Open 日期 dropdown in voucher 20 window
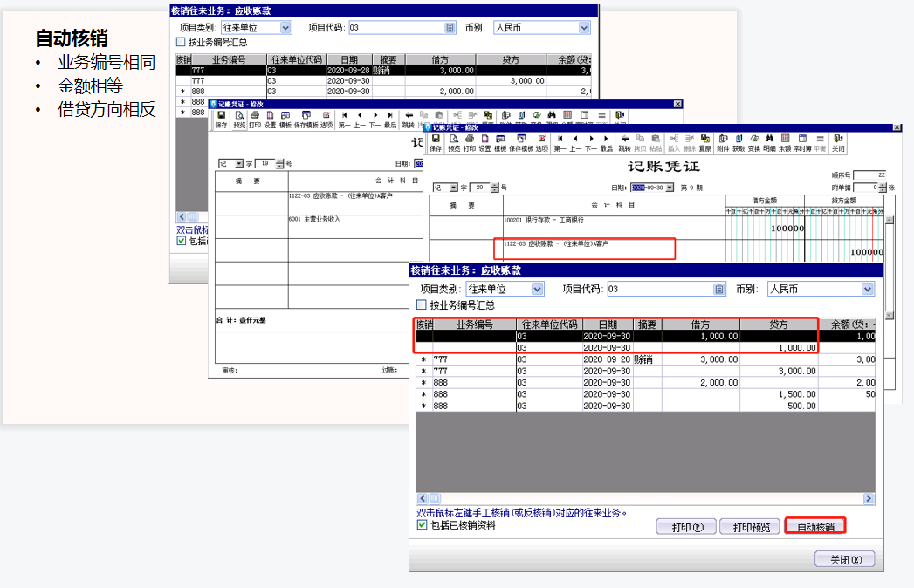This screenshot has height=588, width=914. tap(670, 188)
